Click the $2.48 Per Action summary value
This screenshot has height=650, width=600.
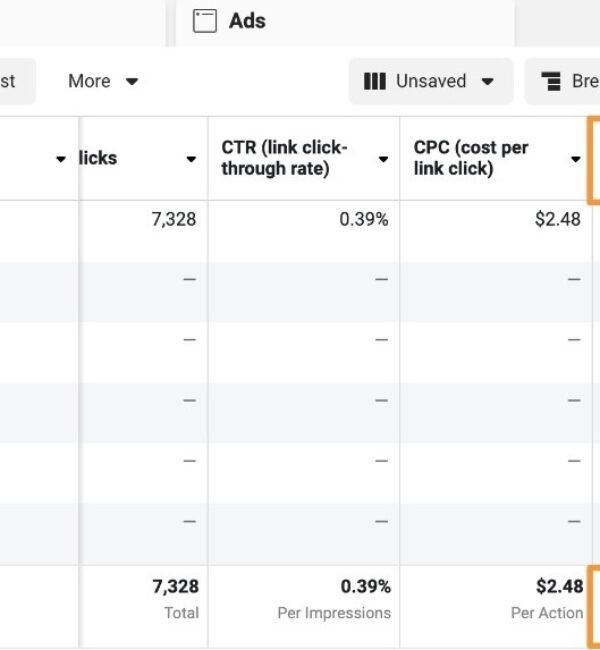(x=558, y=587)
